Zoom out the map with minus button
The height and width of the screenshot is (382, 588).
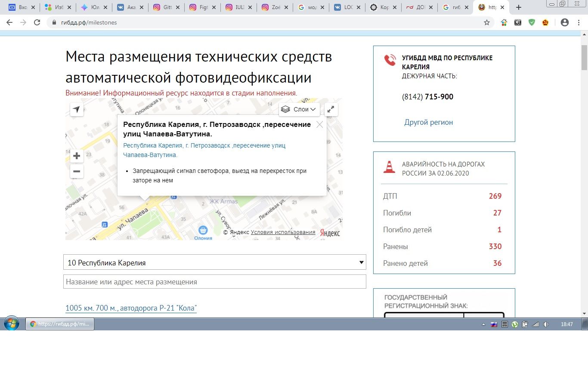pos(77,171)
